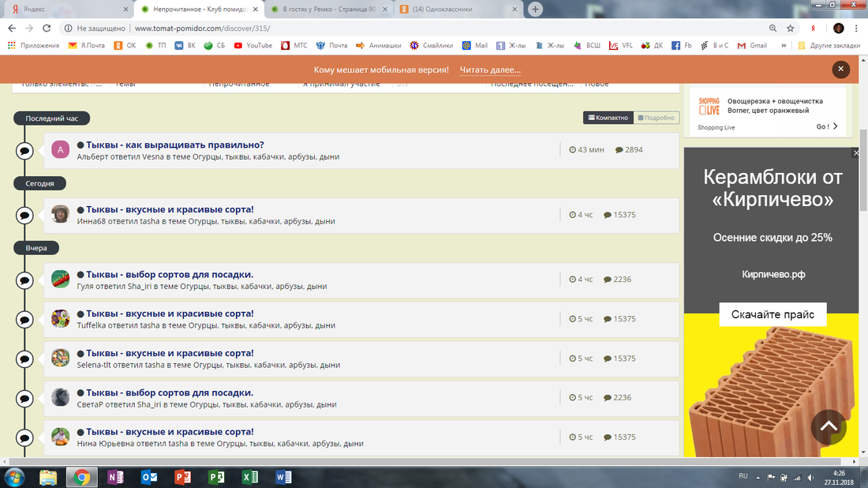
Task: Expand the hidden bookmarks overflow chevron
Action: coord(784,46)
